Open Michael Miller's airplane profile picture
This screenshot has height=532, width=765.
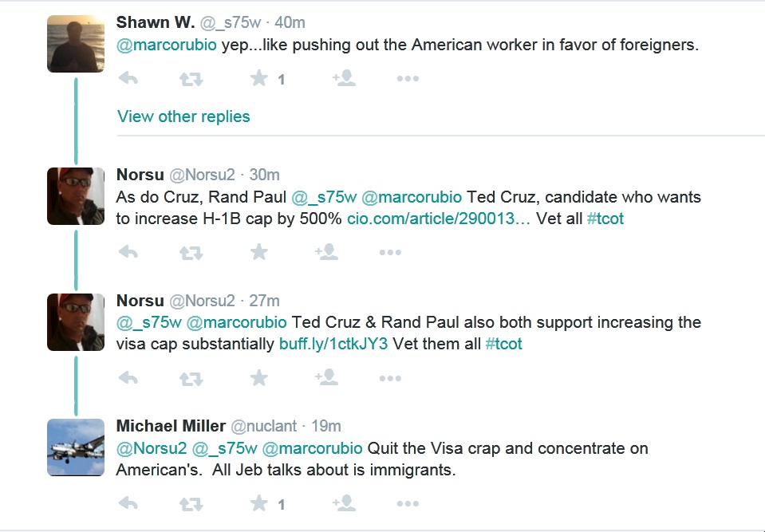click(x=76, y=447)
